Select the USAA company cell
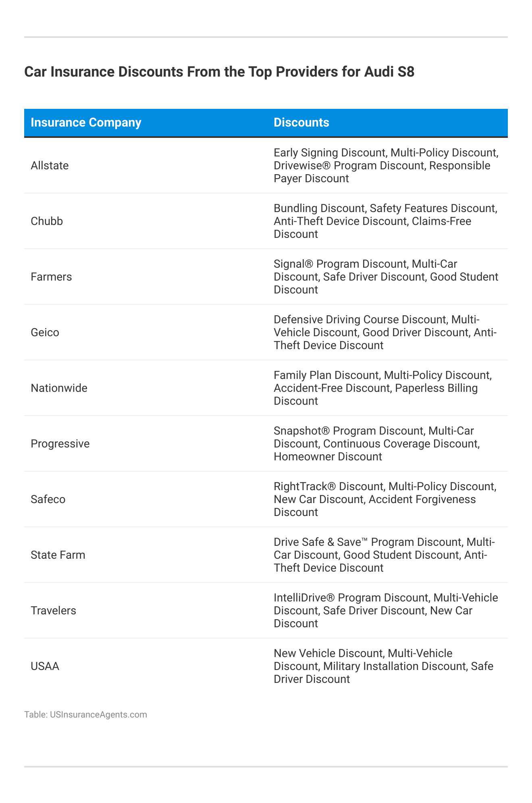The height and width of the screenshot is (803, 532). coord(45,666)
